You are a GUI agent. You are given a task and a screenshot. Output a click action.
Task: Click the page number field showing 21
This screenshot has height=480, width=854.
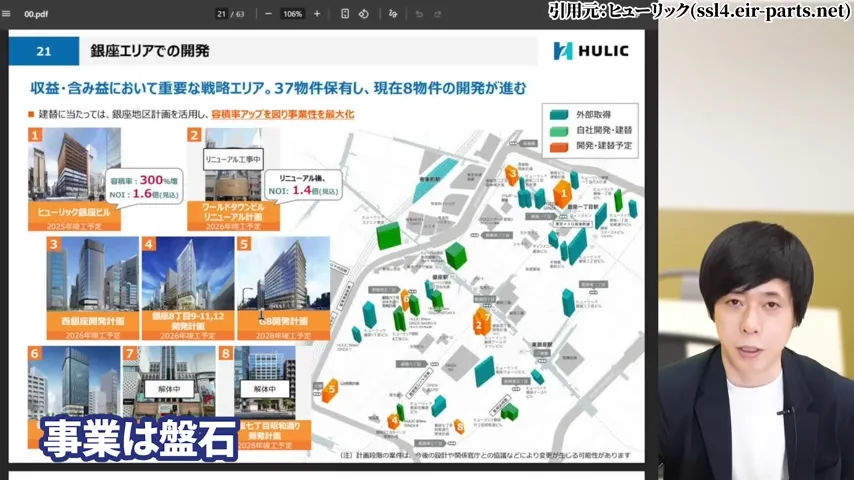(x=221, y=14)
